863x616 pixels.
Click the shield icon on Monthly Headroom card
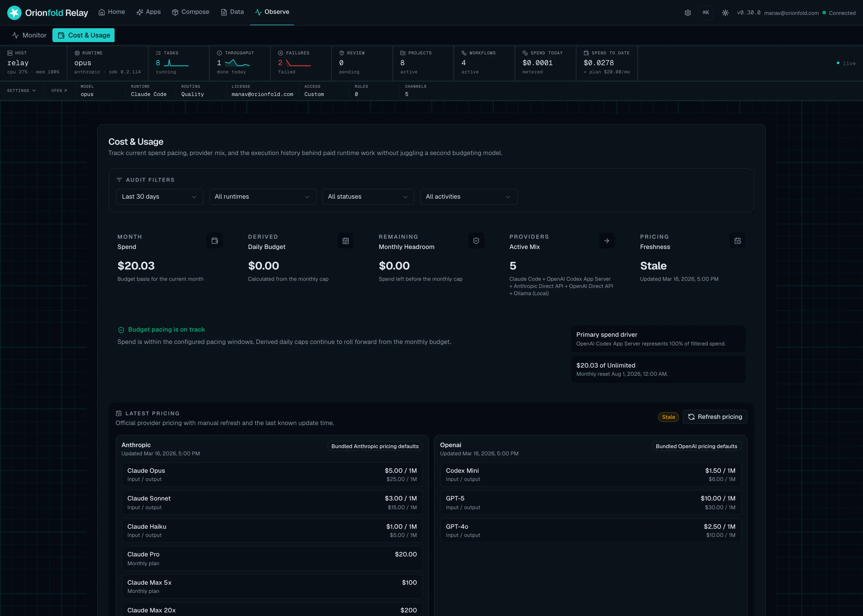(x=476, y=241)
